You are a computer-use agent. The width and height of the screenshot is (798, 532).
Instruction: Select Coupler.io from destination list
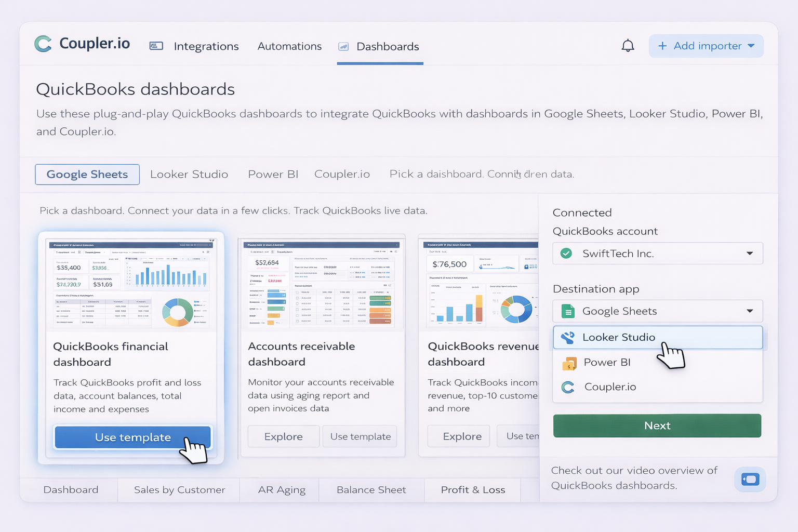(x=658, y=387)
